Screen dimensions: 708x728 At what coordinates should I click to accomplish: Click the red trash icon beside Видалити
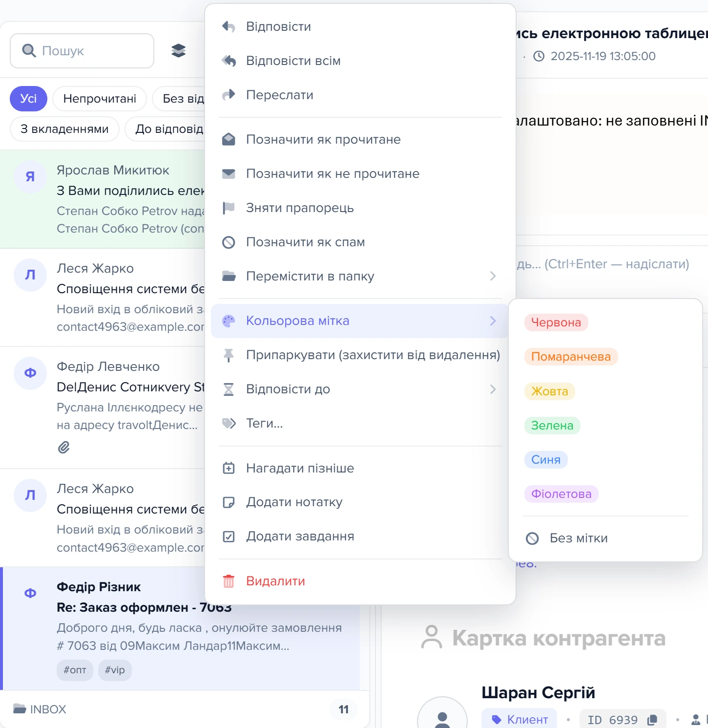pos(229,581)
